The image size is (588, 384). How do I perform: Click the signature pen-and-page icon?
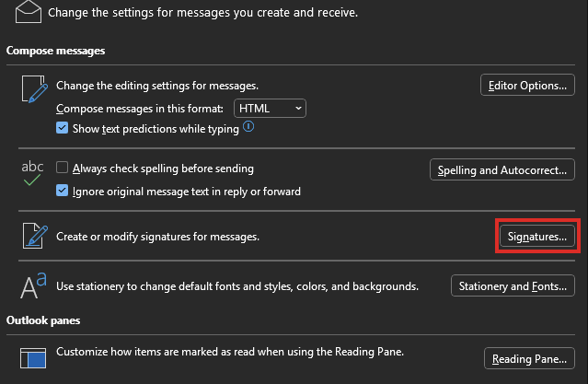pyautogui.click(x=33, y=237)
